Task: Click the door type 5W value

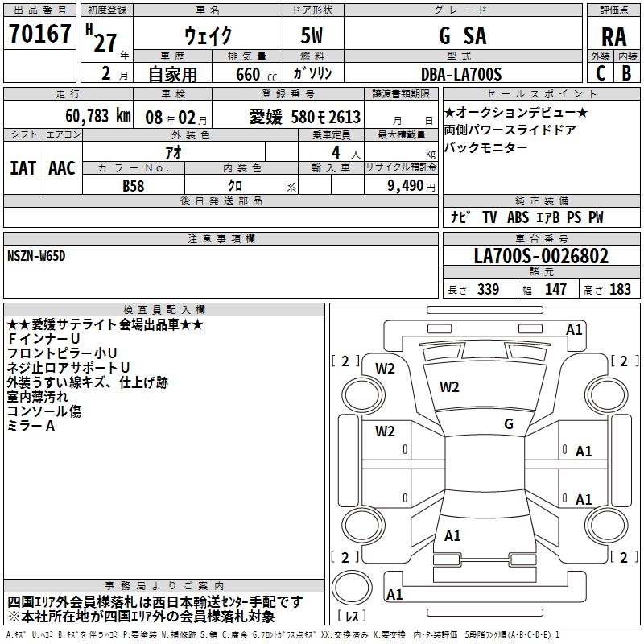Action: 312,35
